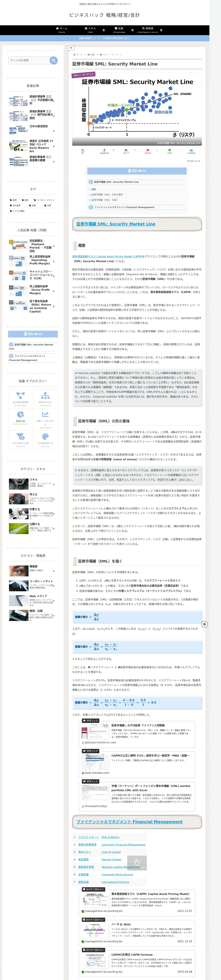Screen dimensions: 221x980
Task: Click the サイト内を検索 search input field
Action: 29,60
